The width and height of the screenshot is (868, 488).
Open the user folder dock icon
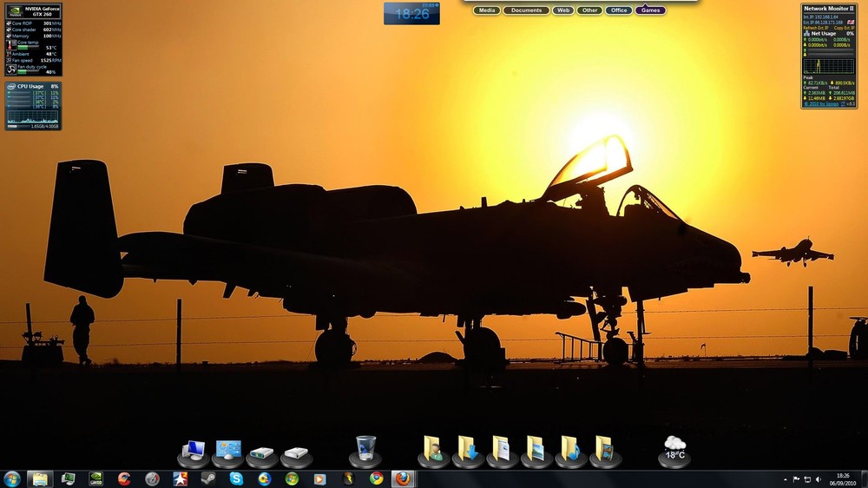pos(433,450)
